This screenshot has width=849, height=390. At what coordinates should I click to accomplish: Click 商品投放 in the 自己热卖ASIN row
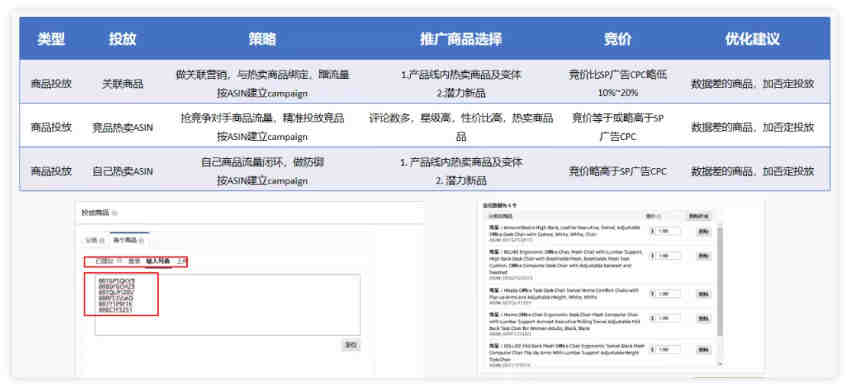tap(51, 171)
